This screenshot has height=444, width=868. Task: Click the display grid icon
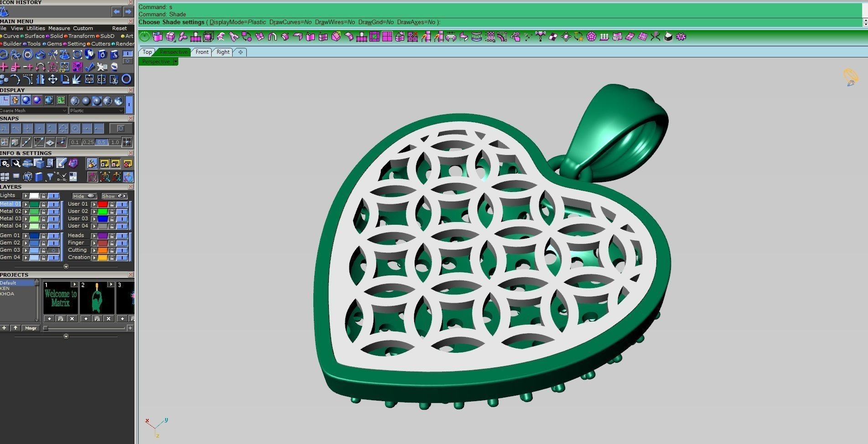point(5,100)
